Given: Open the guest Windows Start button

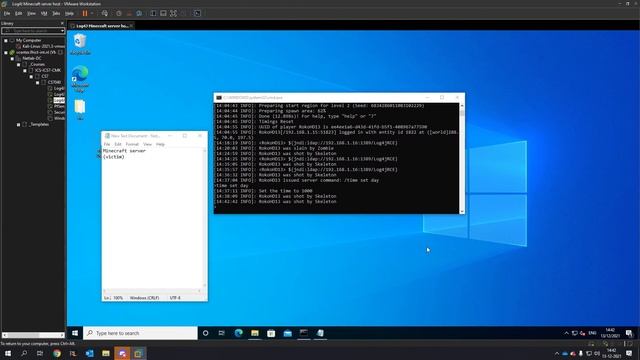Looking at the screenshot, I should (x=75, y=333).
